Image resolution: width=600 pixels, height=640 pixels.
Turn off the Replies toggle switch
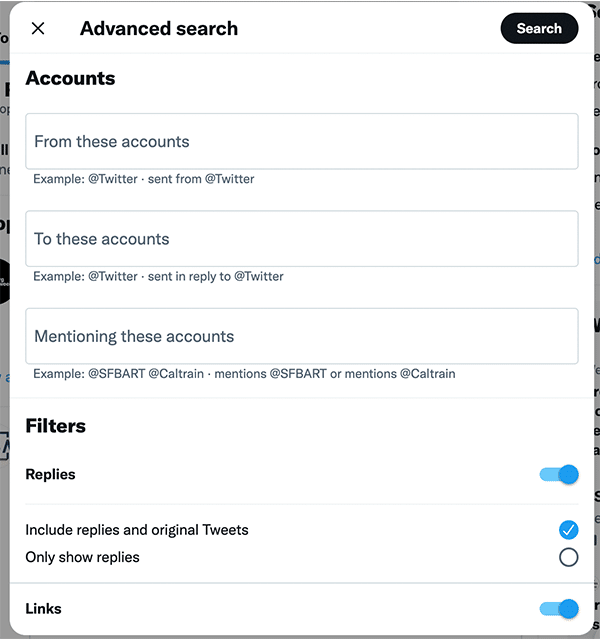559,475
